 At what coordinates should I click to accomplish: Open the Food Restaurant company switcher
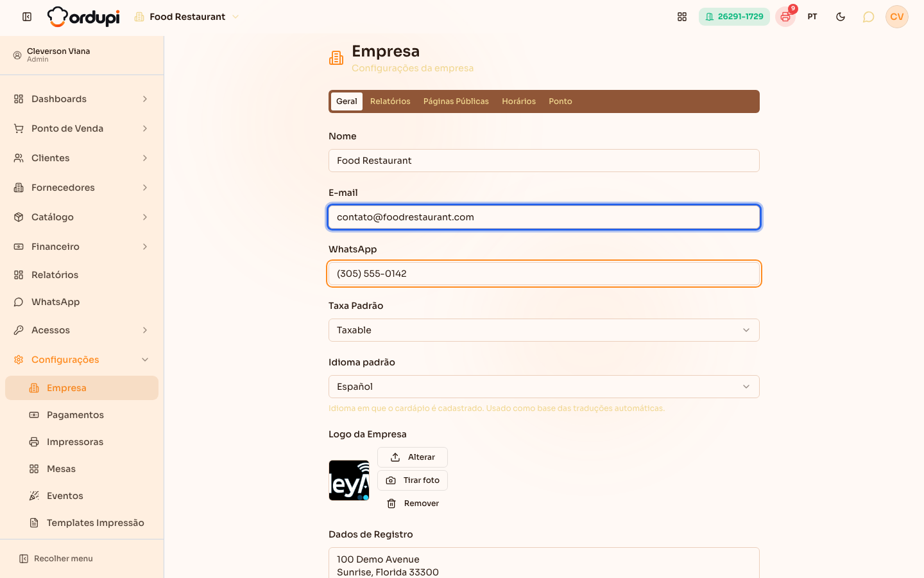point(187,17)
